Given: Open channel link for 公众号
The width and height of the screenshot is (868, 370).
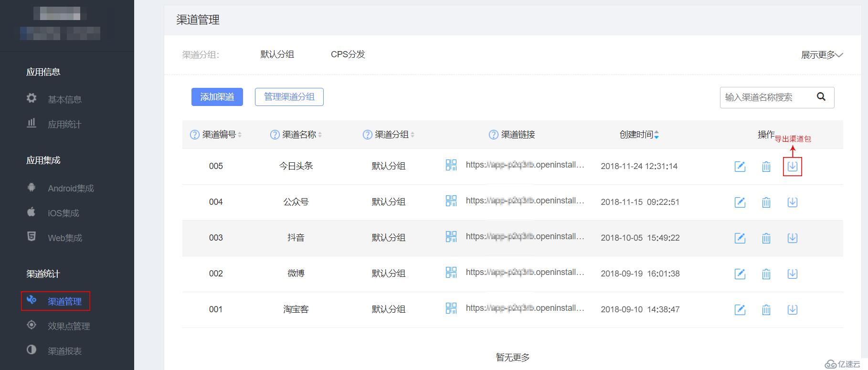Looking at the screenshot, I should tap(525, 201).
